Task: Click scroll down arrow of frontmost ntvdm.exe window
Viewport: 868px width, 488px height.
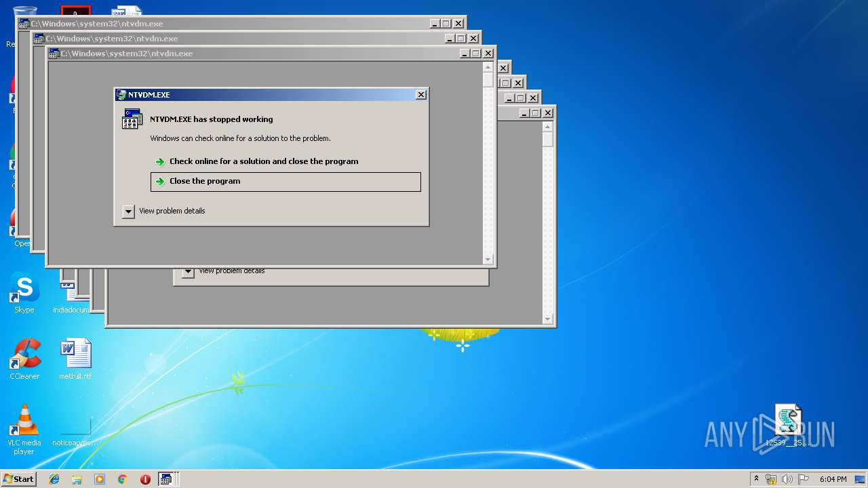Action: 488,260
